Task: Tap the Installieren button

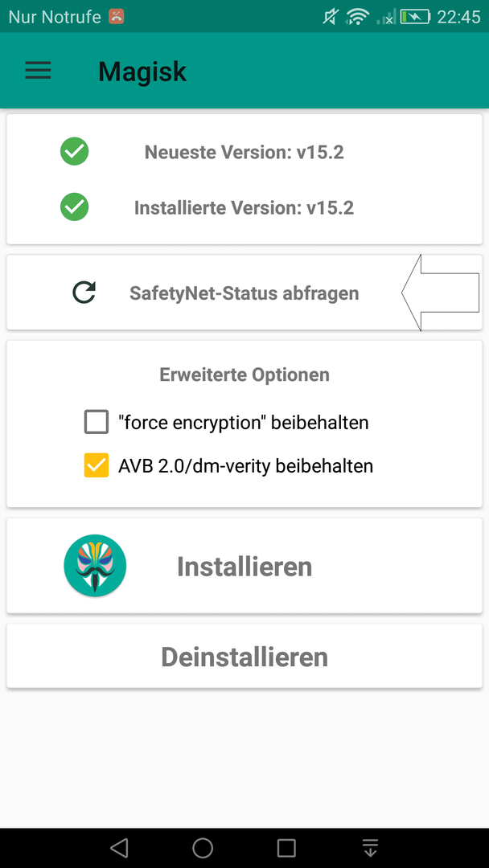Action: [244, 566]
